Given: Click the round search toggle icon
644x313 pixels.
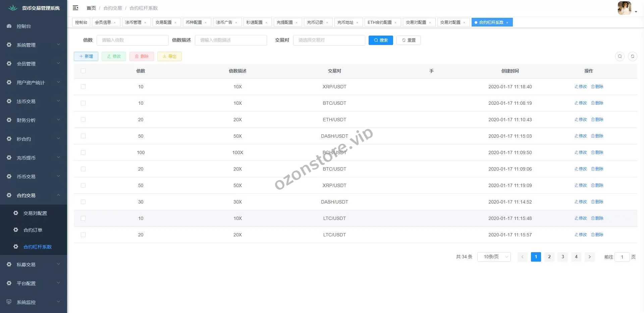Looking at the screenshot, I should click(x=620, y=56).
